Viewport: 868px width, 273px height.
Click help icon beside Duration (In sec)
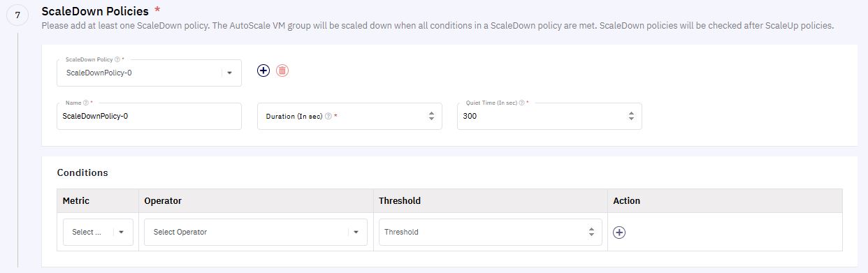(x=328, y=117)
